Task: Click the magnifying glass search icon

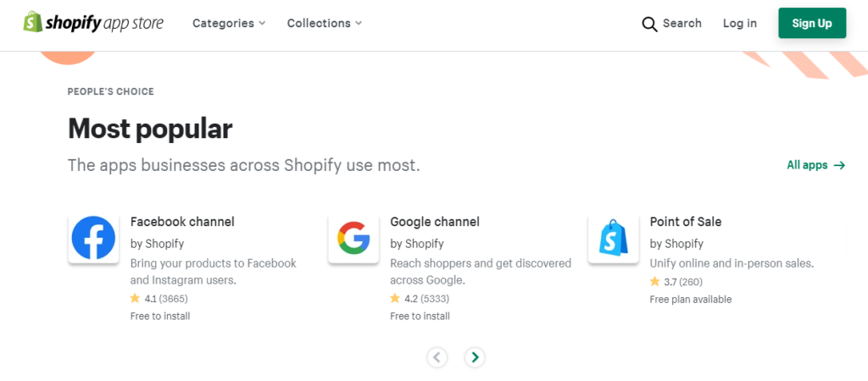Action: coord(649,24)
